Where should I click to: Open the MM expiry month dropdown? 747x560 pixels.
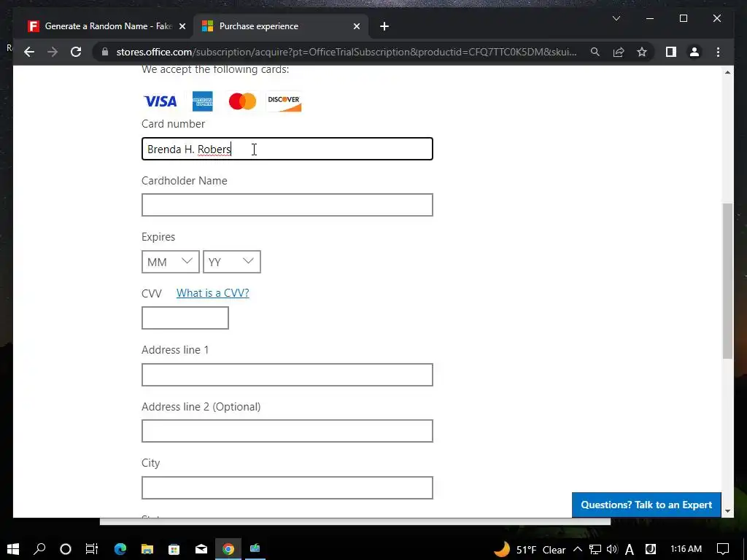(x=171, y=262)
